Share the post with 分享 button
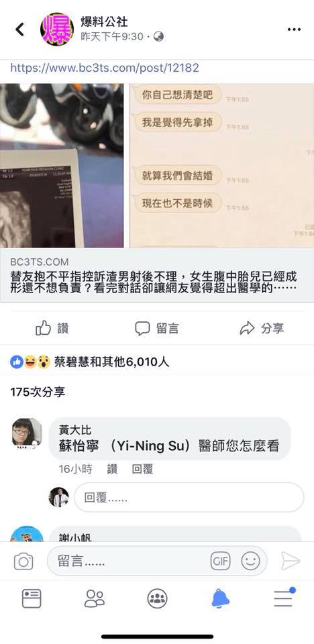314x644 pixels. [x=262, y=328]
